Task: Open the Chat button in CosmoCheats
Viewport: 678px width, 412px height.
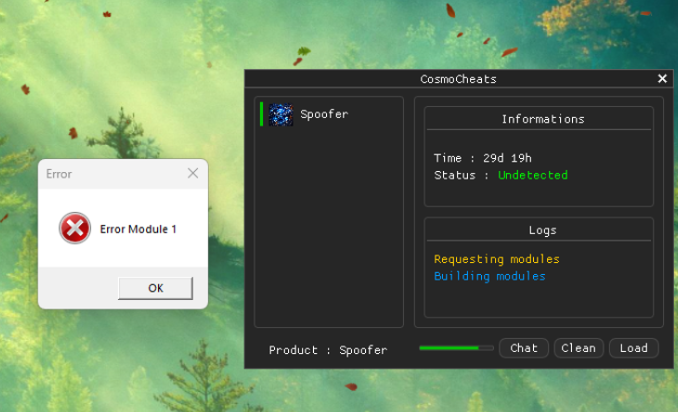Action: [524, 348]
